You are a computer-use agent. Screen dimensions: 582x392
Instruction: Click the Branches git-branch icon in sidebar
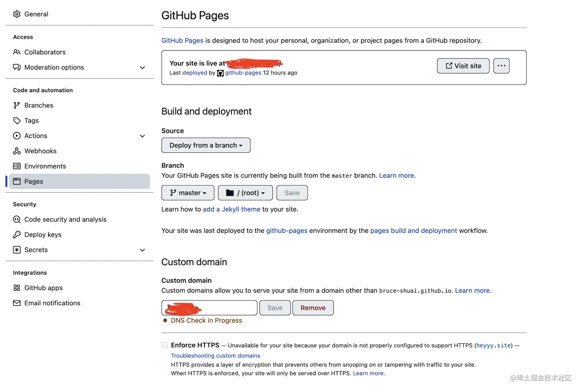17,105
